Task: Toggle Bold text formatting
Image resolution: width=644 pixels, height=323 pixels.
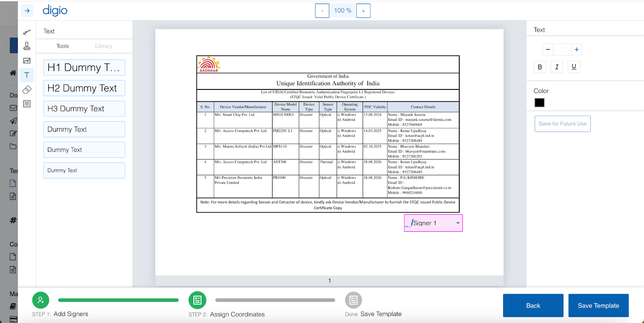Action: pyautogui.click(x=540, y=67)
